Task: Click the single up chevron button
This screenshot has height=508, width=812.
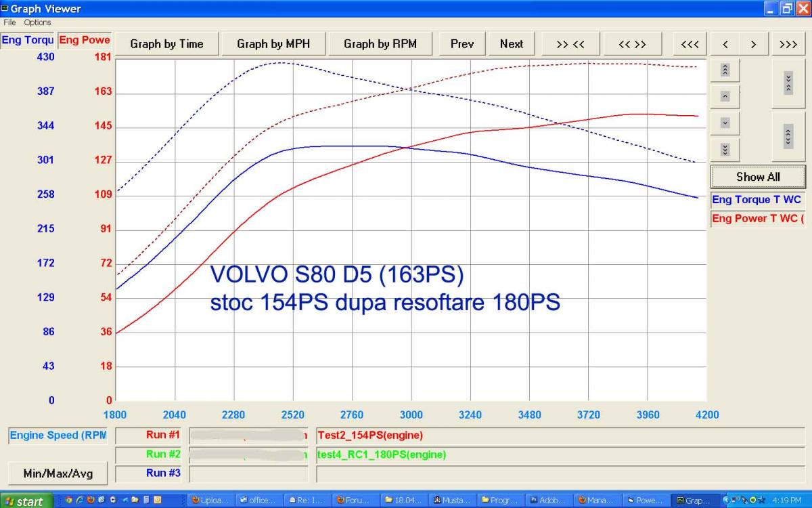Action: (725, 96)
